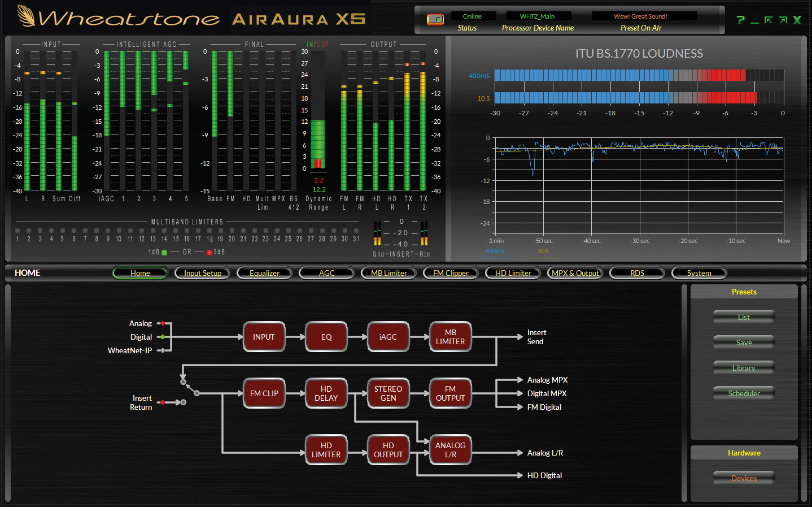The width and height of the screenshot is (812, 507).
Task: Open the HD LIMITER processing block
Action: [x=326, y=450]
